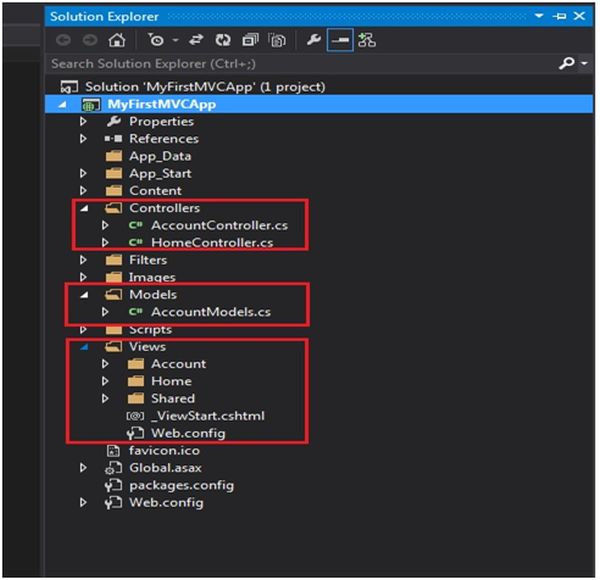Collapse the MyFirstMVCApp project node
This screenshot has width=600, height=580.
tap(62, 104)
